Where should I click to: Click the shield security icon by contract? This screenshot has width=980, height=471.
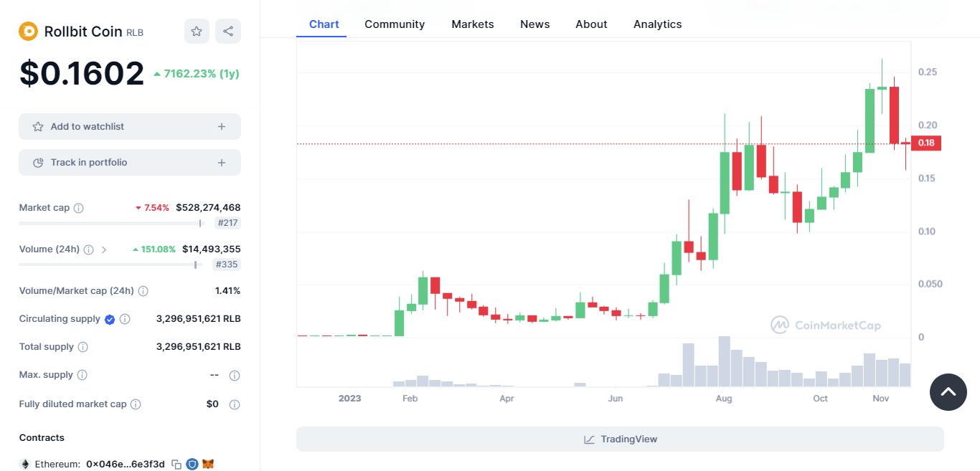point(192,465)
